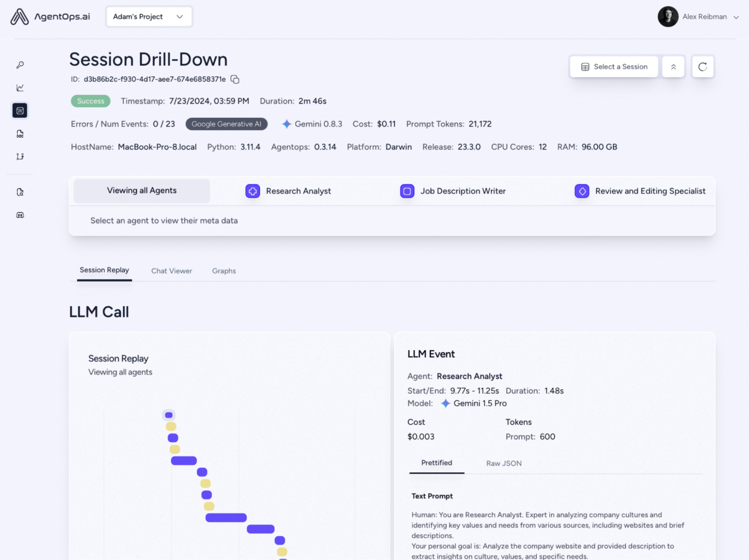Viewport: 749px width, 560px height.
Task: Click the collapse/chevron icon top right
Action: pos(674,67)
